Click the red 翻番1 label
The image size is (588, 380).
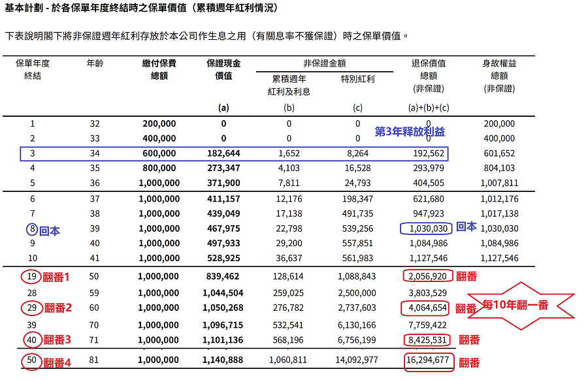tap(57, 277)
